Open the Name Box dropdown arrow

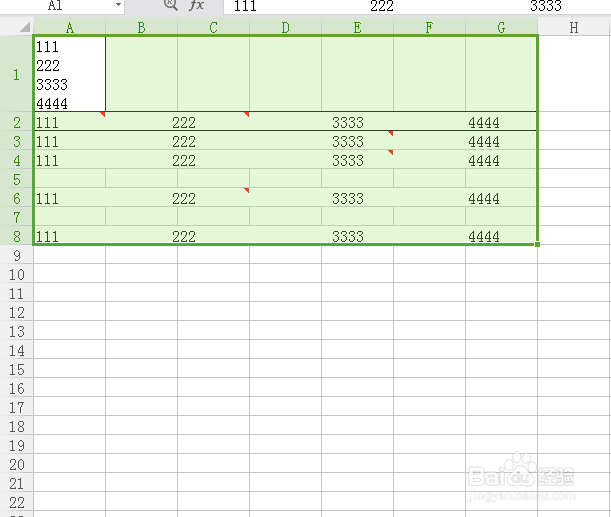point(118,5)
